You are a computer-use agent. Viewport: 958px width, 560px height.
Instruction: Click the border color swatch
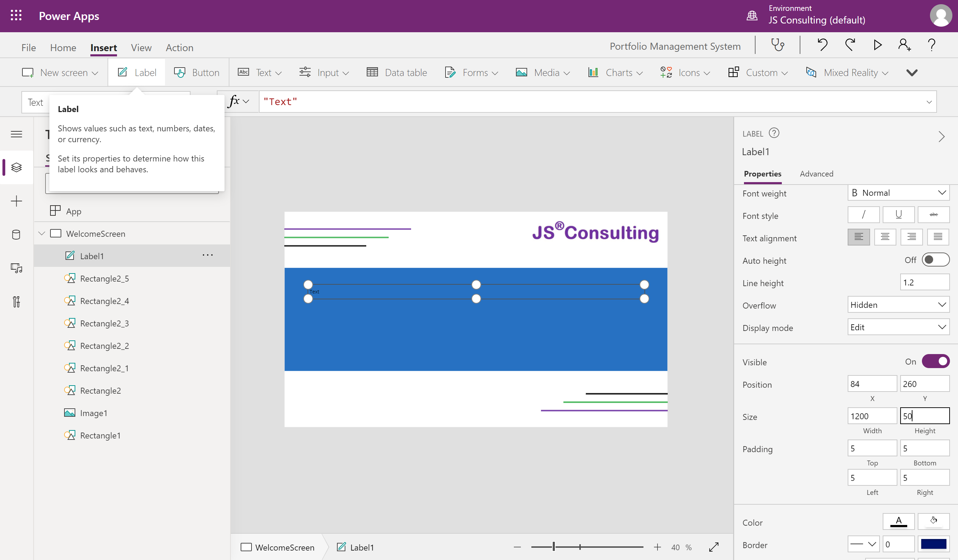pos(933,544)
